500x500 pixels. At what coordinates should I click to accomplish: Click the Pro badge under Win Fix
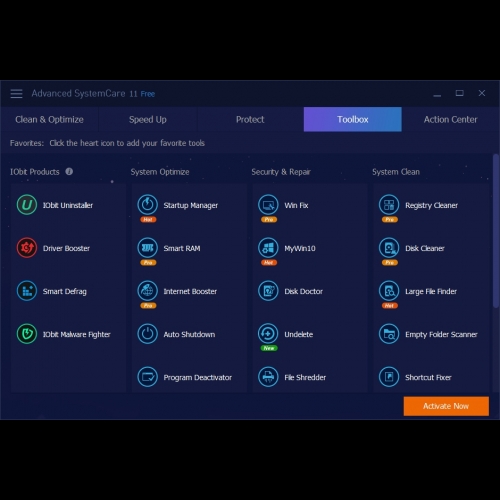pos(269,220)
